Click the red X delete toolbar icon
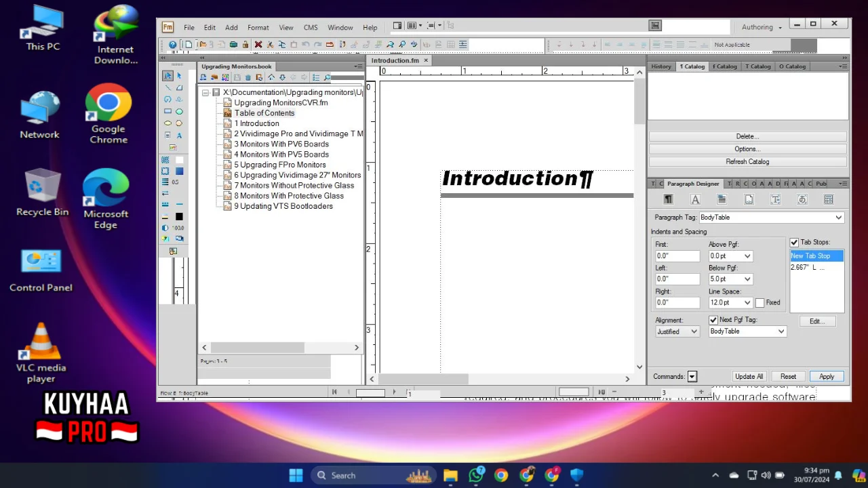868x488 pixels. 258,45
